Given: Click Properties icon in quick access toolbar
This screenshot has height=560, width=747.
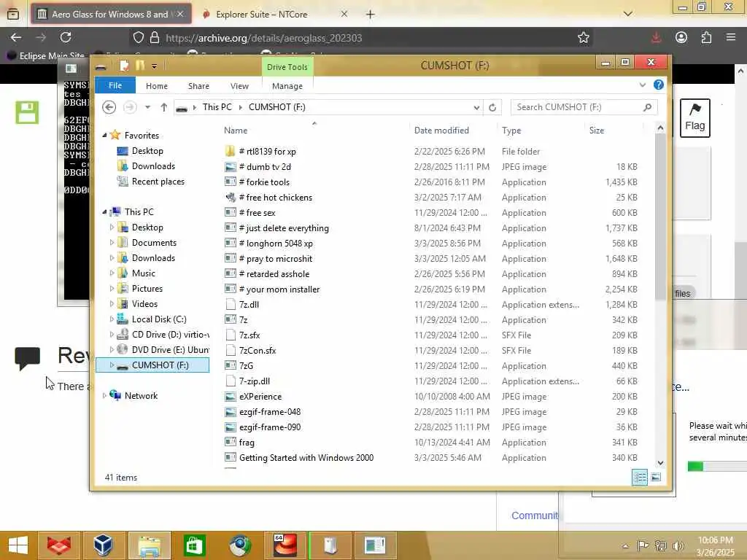Looking at the screenshot, I should pos(124,66).
